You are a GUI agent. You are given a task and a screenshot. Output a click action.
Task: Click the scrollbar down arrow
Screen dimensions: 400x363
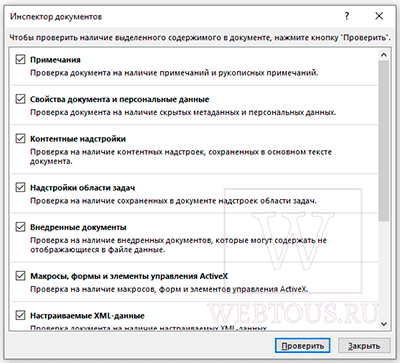point(384,324)
